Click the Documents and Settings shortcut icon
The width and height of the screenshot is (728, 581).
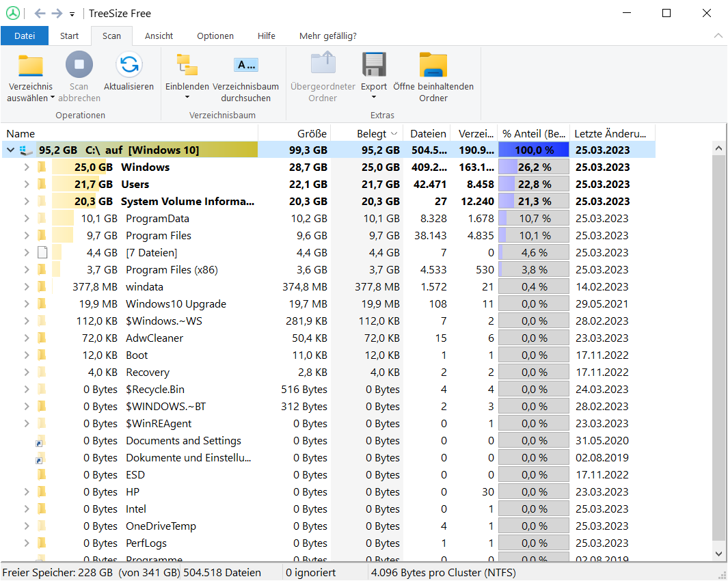(x=41, y=441)
